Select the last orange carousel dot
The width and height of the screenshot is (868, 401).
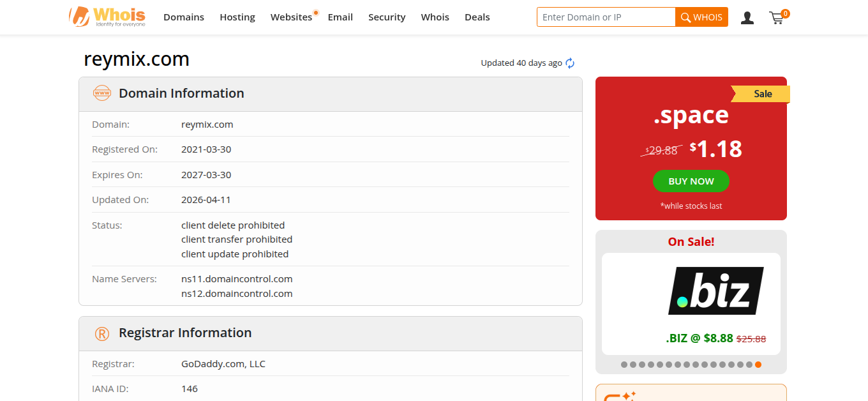(x=758, y=365)
